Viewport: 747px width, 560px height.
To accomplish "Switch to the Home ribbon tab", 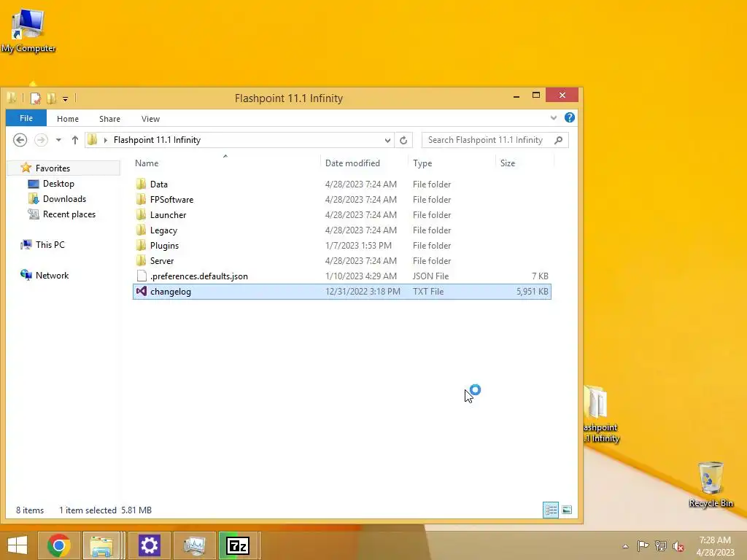I will pos(68,119).
